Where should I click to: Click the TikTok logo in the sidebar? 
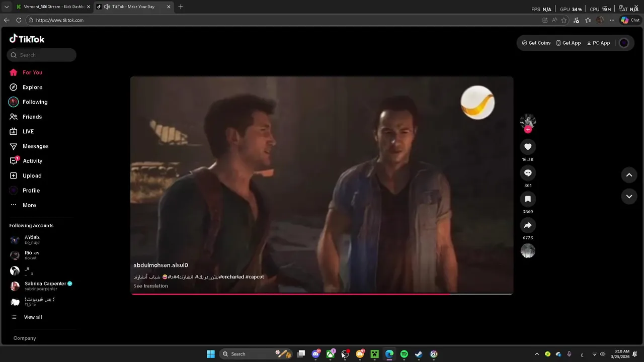coord(27,39)
